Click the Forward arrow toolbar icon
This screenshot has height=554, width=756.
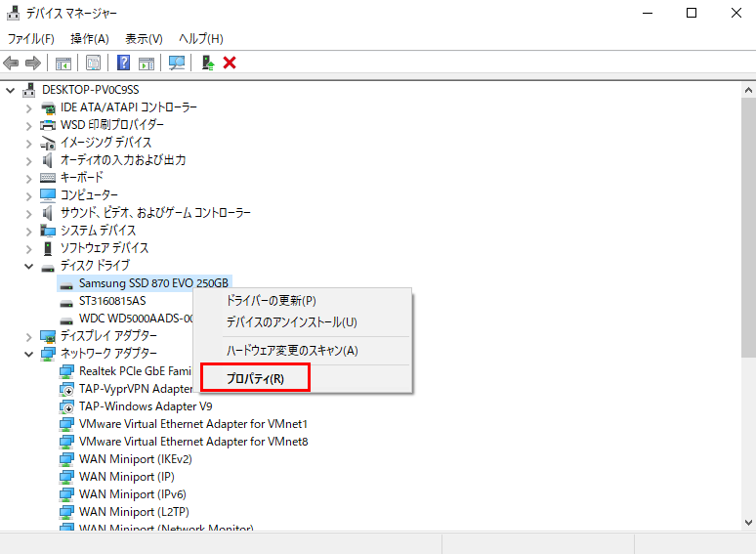(33, 63)
